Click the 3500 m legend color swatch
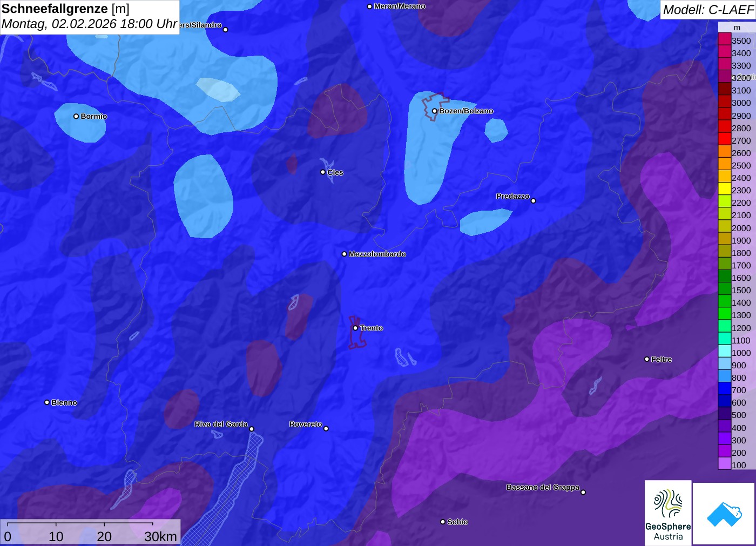756x546 pixels. tap(725, 39)
